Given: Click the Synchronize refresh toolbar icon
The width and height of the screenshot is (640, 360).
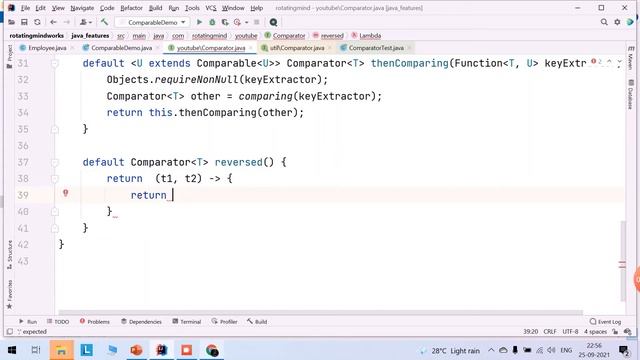Looking at the screenshot, I should coord(37,22).
